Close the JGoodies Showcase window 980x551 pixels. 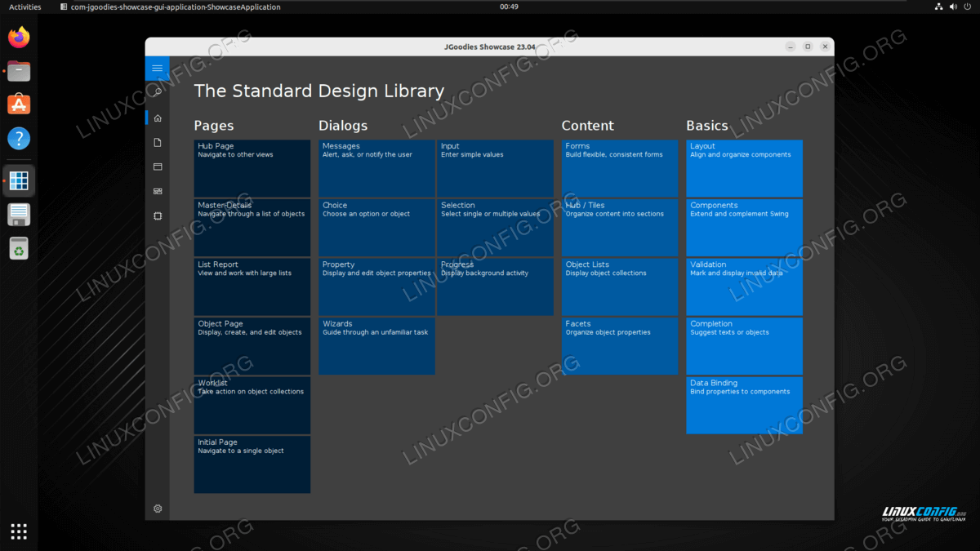point(826,47)
